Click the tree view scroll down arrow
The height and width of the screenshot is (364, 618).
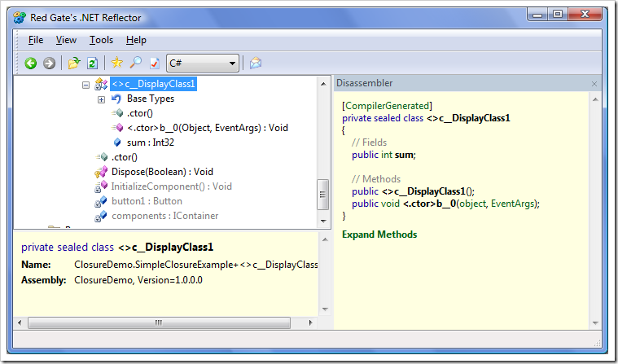pos(323,221)
